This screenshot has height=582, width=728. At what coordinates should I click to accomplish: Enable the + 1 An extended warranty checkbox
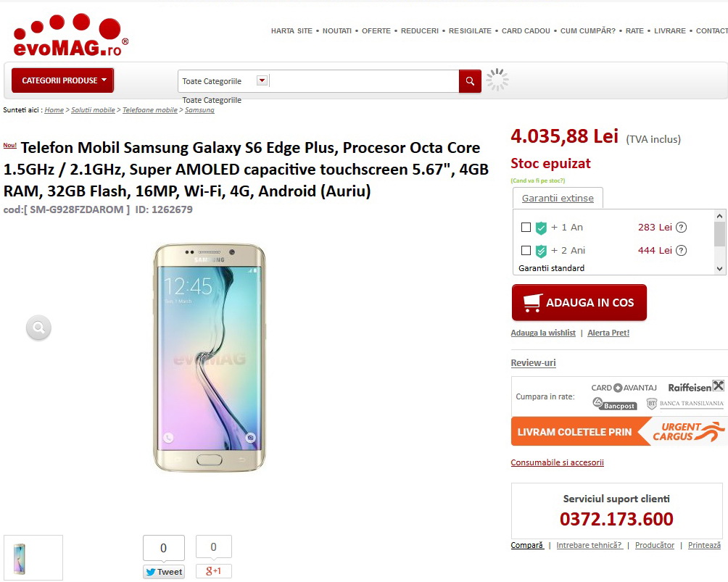click(x=526, y=228)
